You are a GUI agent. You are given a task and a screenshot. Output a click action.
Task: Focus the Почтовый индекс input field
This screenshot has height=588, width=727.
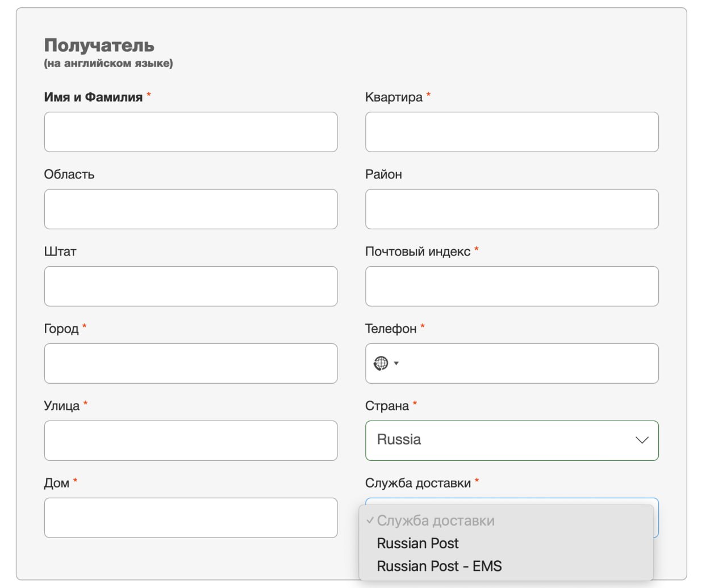click(x=512, y=286)
